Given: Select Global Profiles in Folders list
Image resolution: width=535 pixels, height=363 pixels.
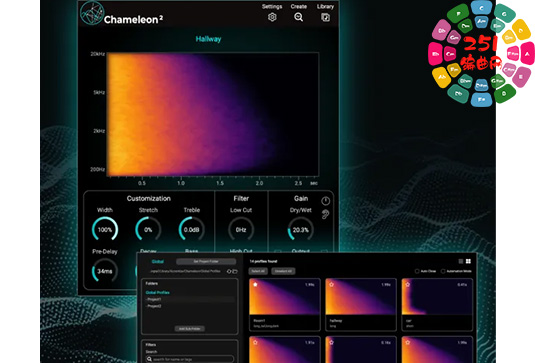Looking at the screenshot, I should [x=157, y=292].
